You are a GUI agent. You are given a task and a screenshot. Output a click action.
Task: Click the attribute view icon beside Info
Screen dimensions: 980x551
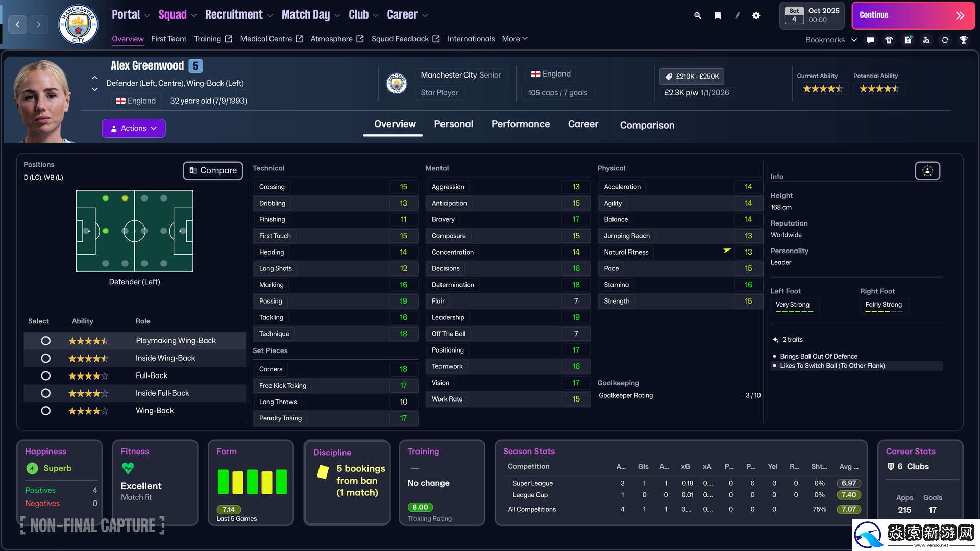tap(927, 171)
